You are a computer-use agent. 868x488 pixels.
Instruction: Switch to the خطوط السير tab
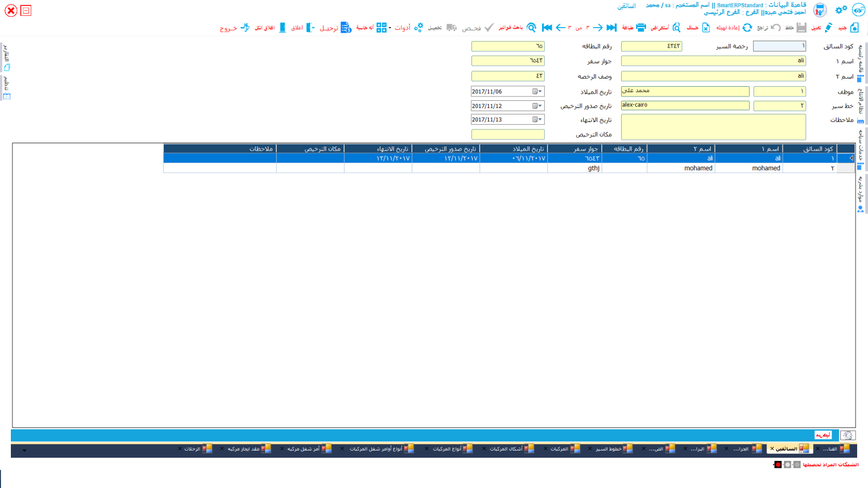(609, 449)
